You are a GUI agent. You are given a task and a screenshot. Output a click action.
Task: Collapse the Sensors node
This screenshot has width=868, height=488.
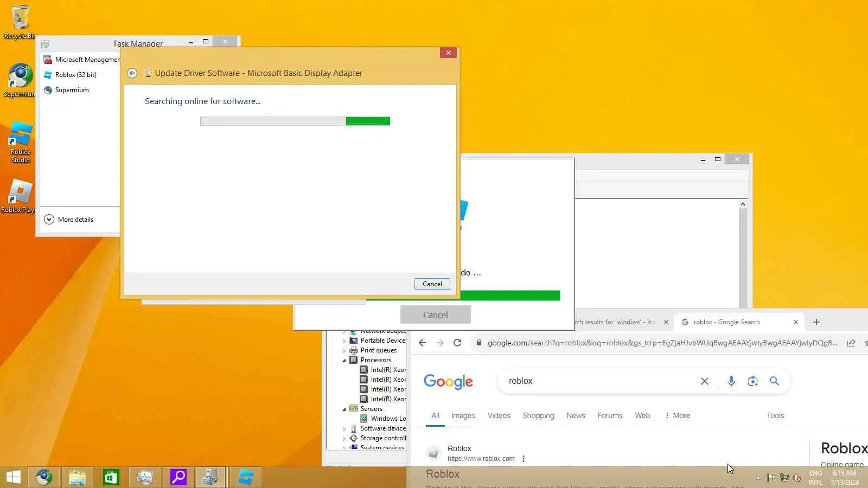point(344,409)
